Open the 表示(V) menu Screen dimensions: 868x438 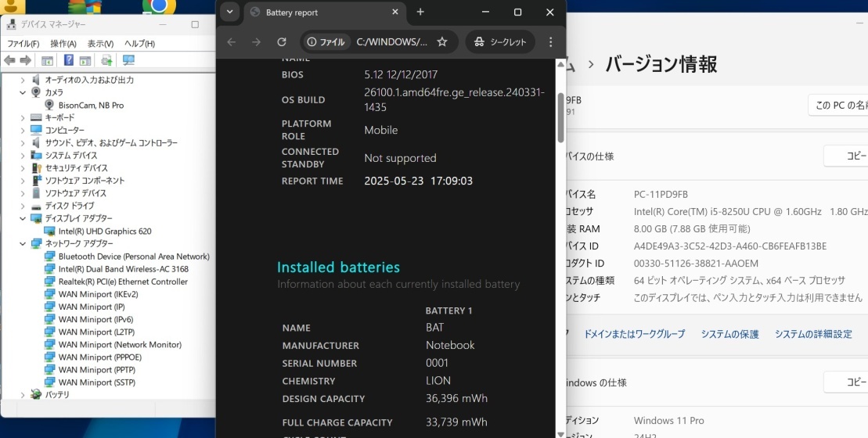coord(100,44)
